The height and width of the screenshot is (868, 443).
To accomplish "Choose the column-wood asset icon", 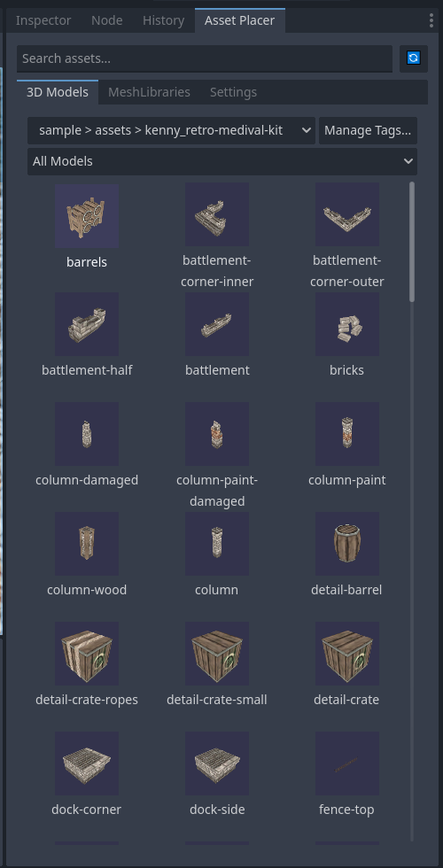I will (x=87, y=544).
